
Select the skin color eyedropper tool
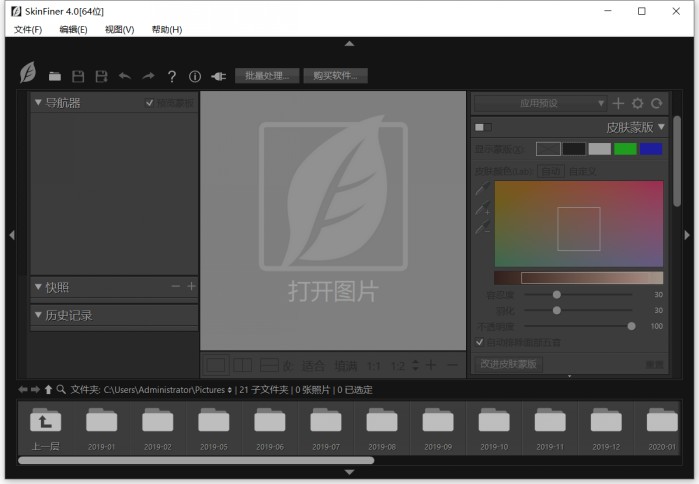click(x=482, y=189)
